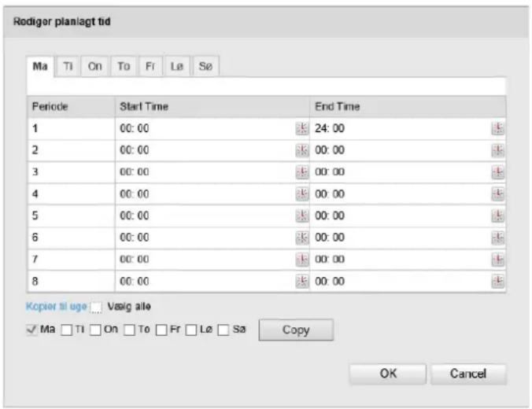Open time picker for period 8 start time
The width and height of the screenshot is (532, 409).
[x=301, y=281]
